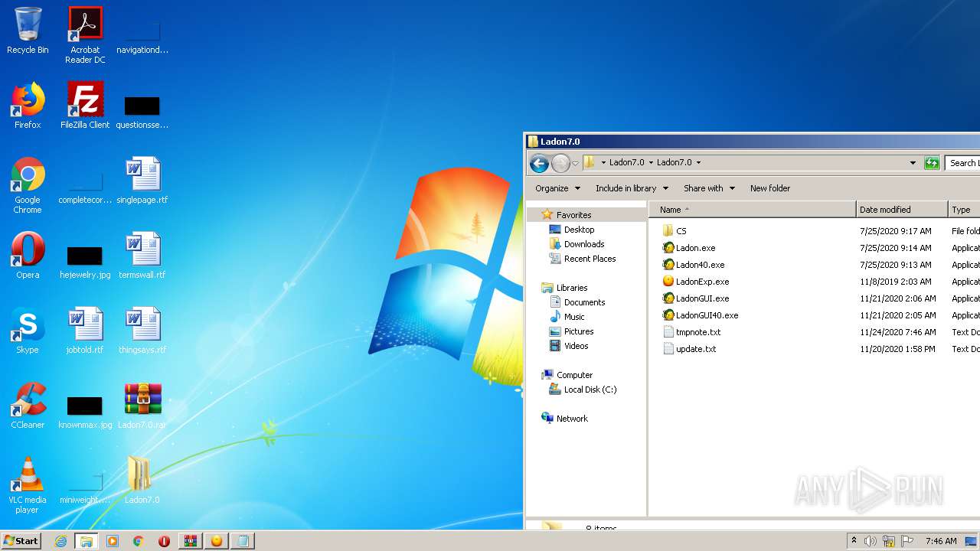The image size is (980, 551).
Task: Click the Start button
Action: pyautogui.click(x=21, y=541)
